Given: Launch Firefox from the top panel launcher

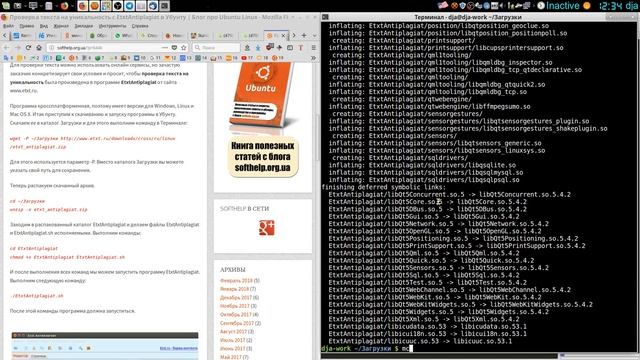Looking at the screenshot, I should point(64,6).
